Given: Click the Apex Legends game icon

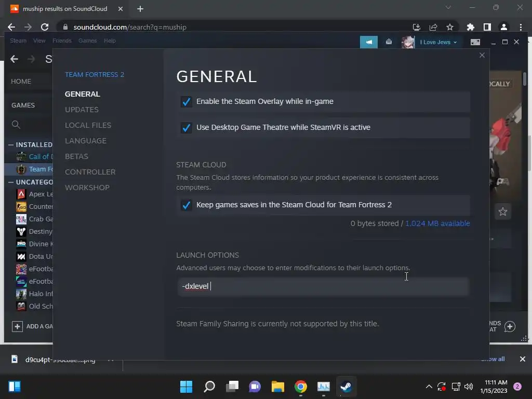Looking at the screenshot, I should pos(21,194).
